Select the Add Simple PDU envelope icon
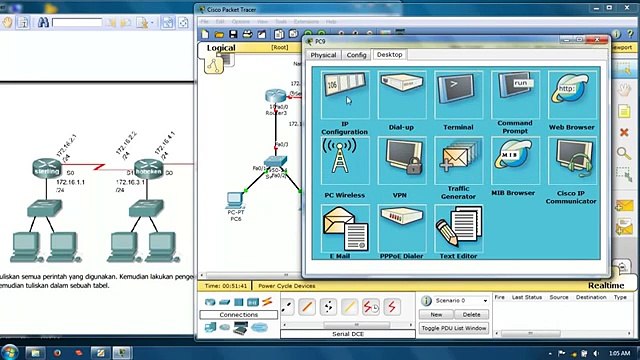The width and height of the screenshot is (640, 360). coord(624,206)
